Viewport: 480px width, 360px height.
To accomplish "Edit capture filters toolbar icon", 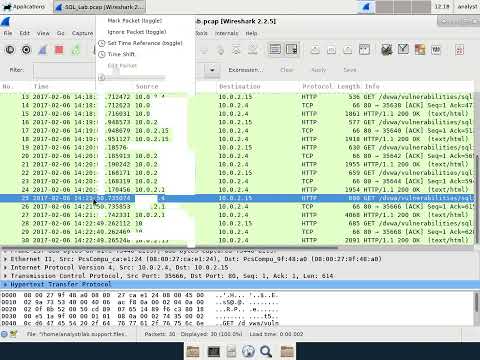I will [x=387, y=50].
